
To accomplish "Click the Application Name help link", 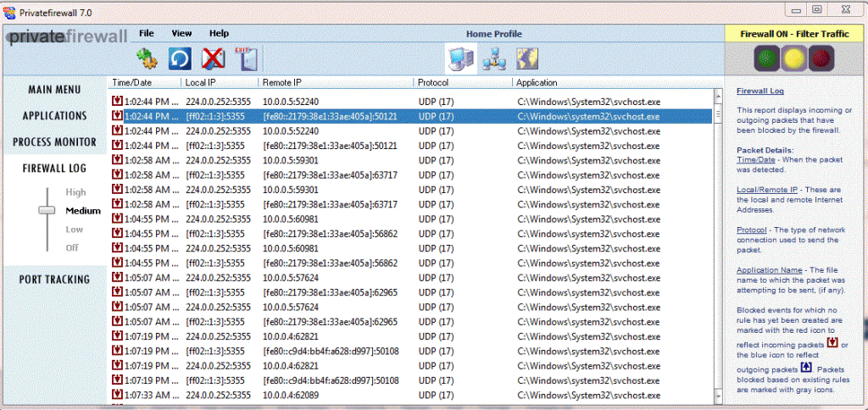I will 769,270.
